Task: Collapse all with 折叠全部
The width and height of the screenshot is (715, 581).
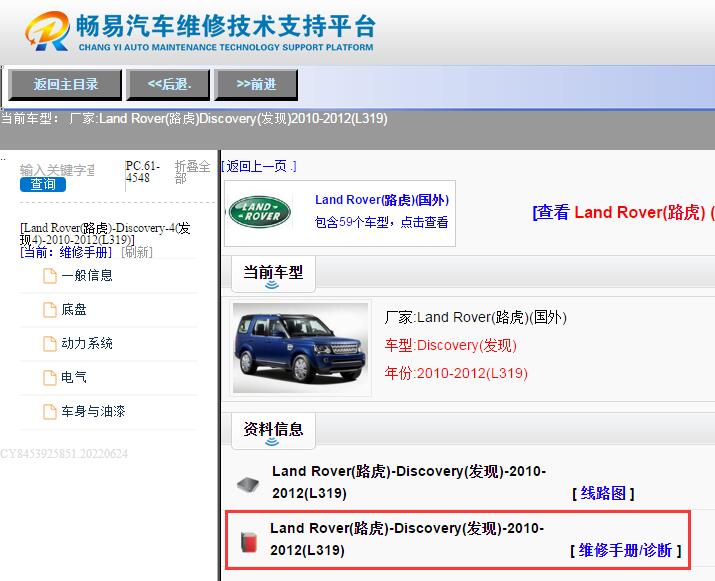Action: [x=192, y=172]
